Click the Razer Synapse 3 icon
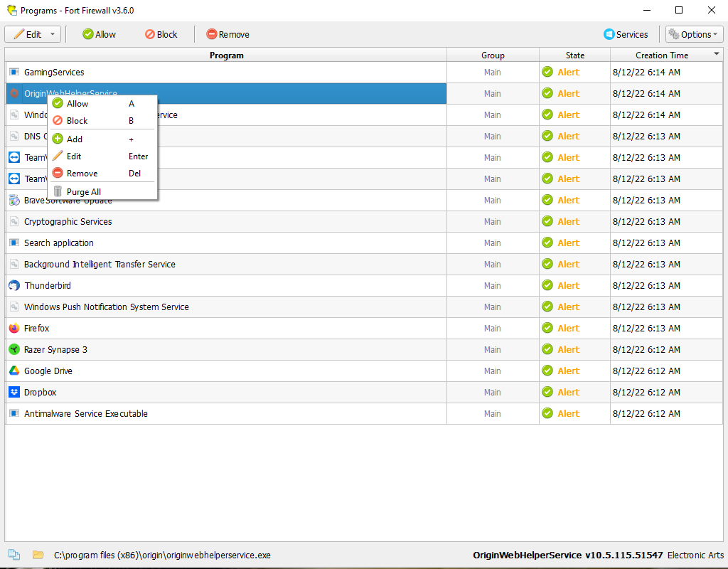The width and height of the screenshot is (728, 569). 14,349
